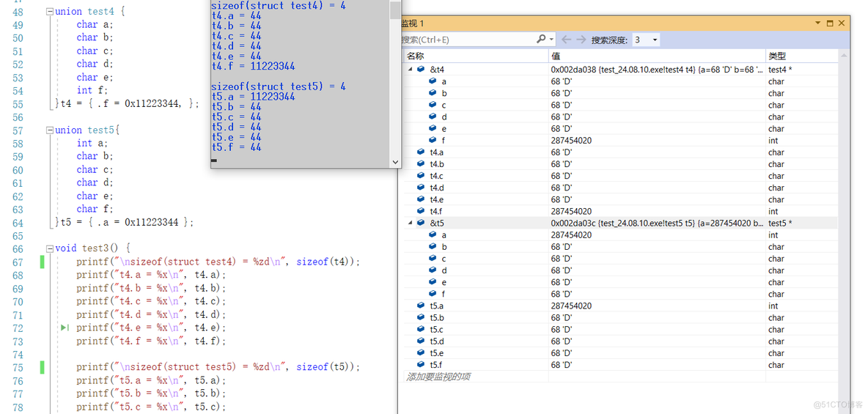Click the console window scrollbar thumb
868x414 pixels.
coord(394,10)
